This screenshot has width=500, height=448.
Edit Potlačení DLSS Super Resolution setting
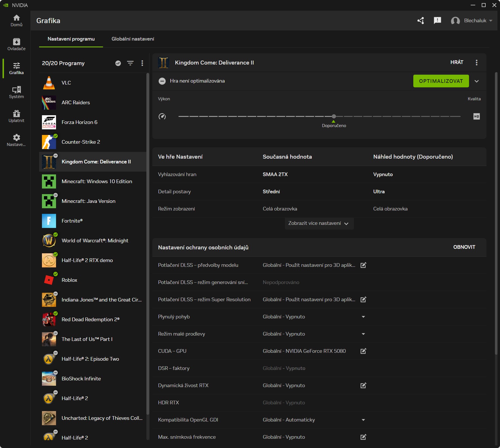363,300
